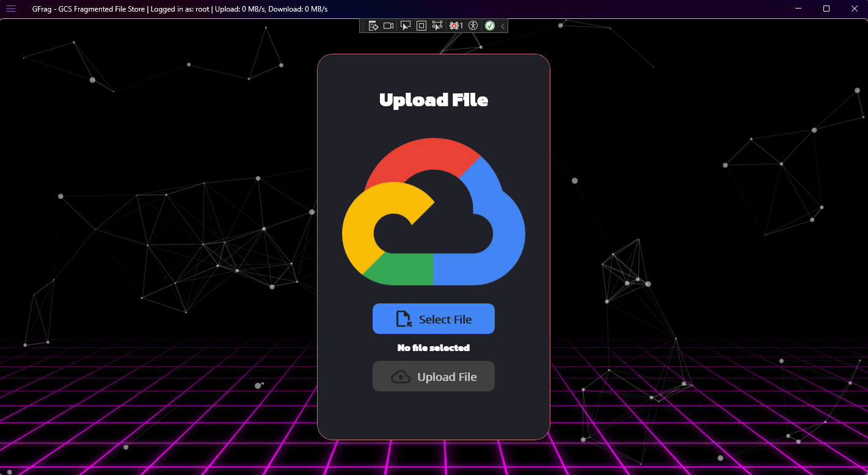Maximize the GFrag window
868x475 pixels.
(826, 9)
